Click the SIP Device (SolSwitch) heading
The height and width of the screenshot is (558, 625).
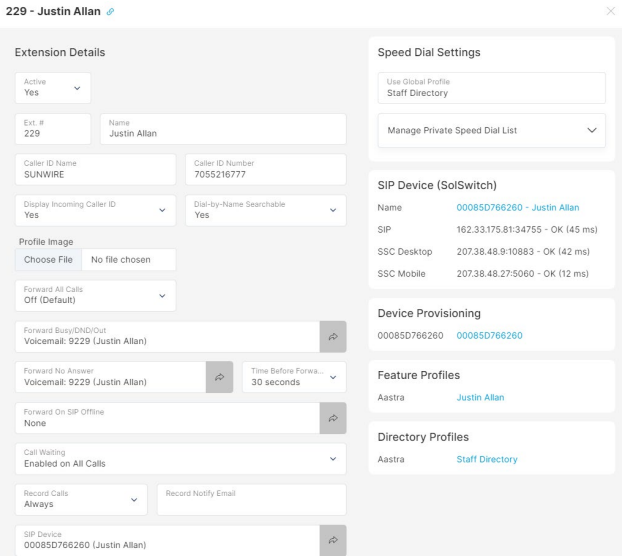click(x=437, y=185)
